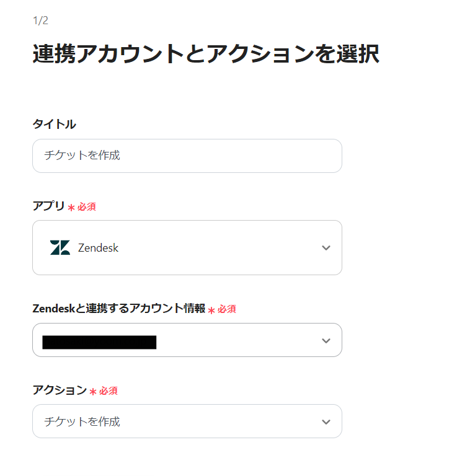Viewport: 457px width, 476px height.
Task: Select the Zendesk text in app selector
Action: 98,248
